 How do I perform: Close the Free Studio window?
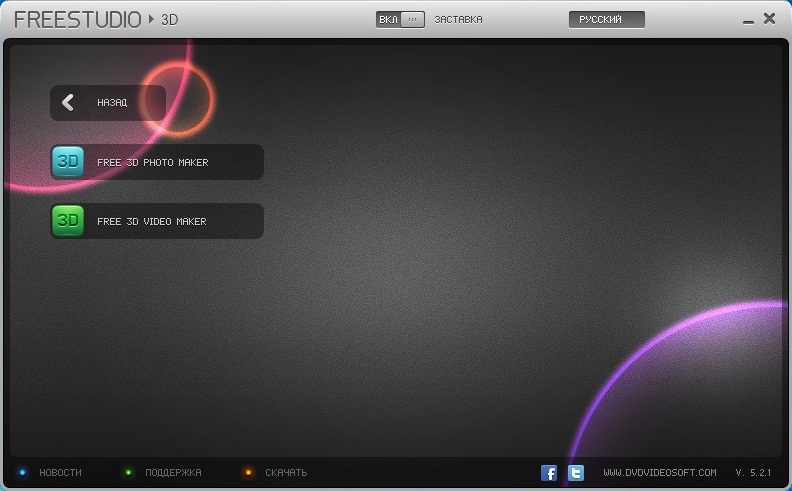(769, 18)
